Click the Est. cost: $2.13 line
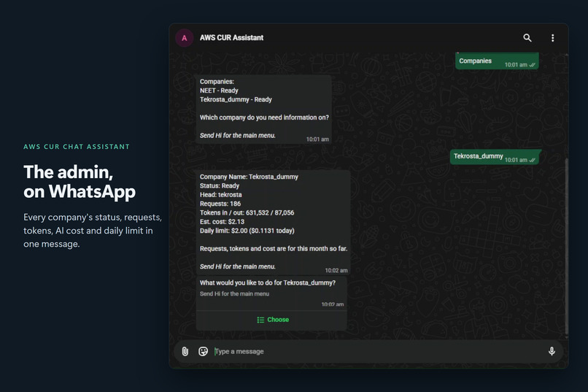Screen dimensions: 588x392 click(222, 222)
